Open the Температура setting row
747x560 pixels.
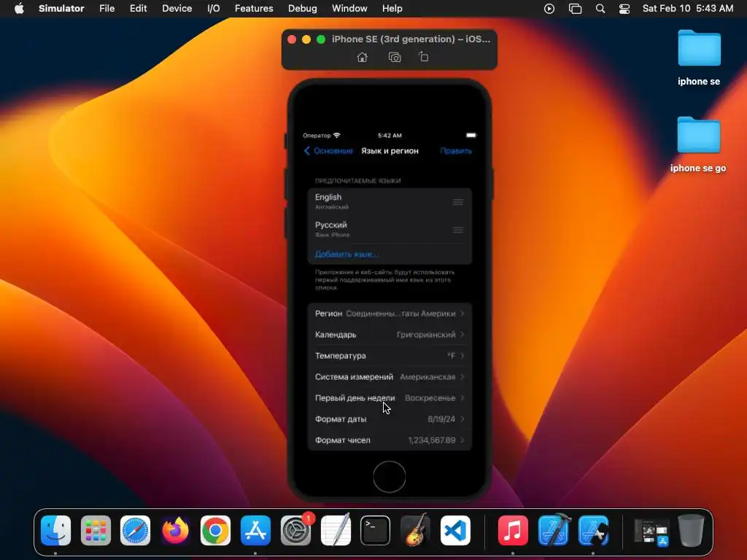pyautogui.click(x=390, y=356)
